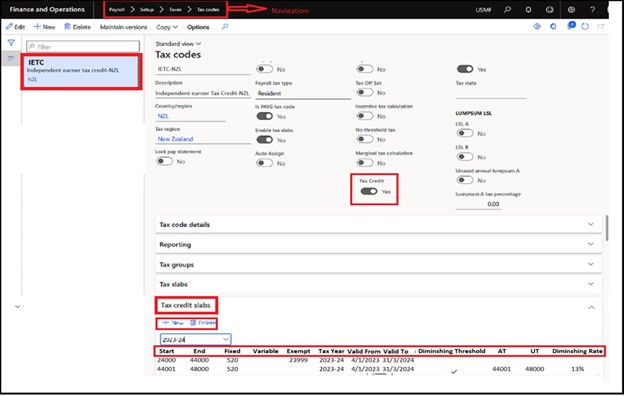Open the Copy dropdown menu
The width and height of the screenshot is (624, 396).
tap(167, 27)
